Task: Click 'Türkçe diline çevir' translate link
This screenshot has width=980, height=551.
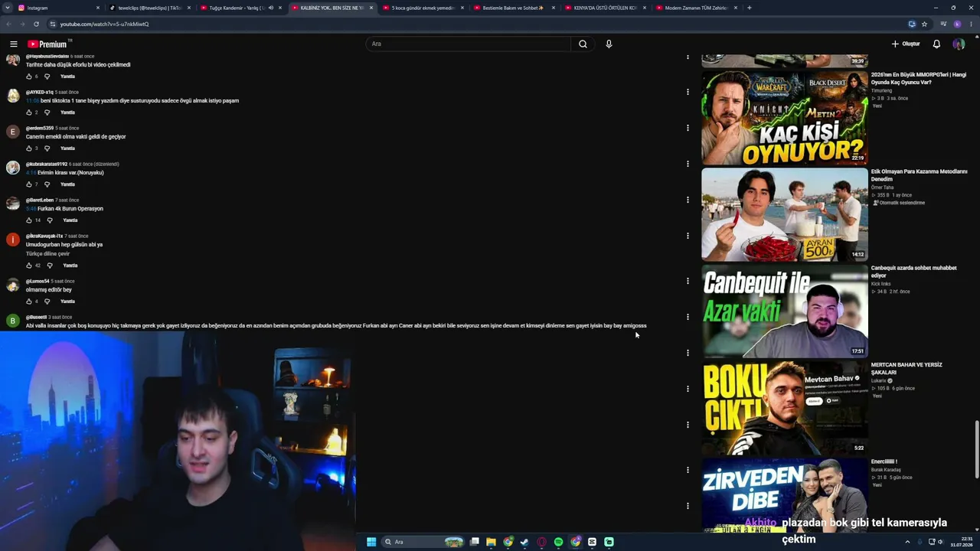Action: (47, 254)
